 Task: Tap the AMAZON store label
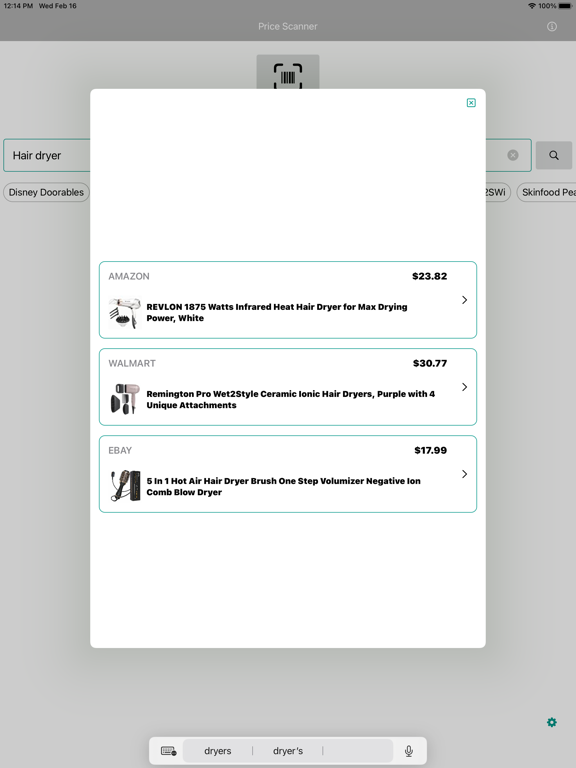coord(129,276)
